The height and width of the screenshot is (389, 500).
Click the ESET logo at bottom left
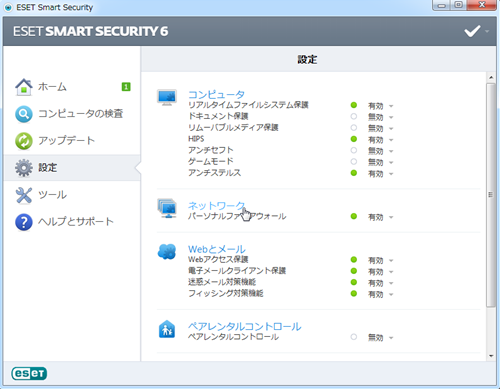pos(29,373)
